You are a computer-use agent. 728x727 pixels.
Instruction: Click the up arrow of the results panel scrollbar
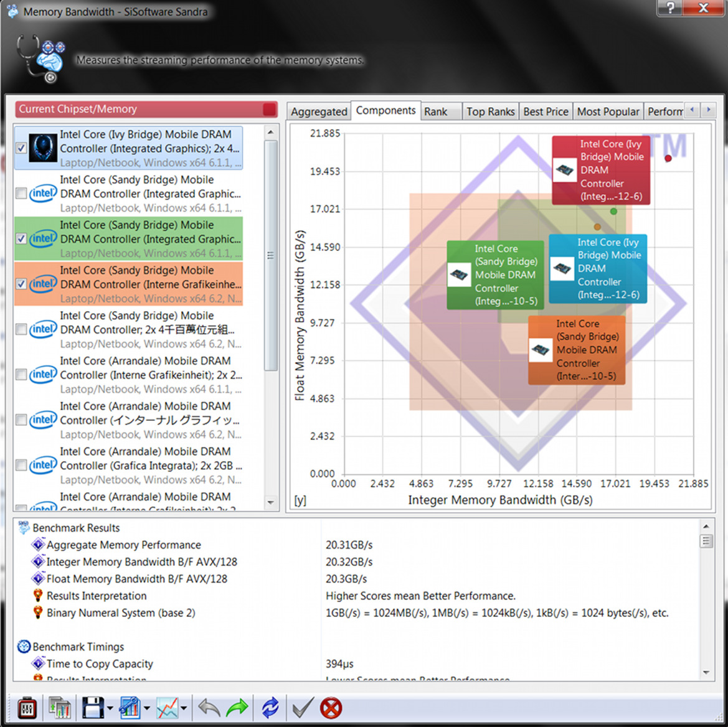706,526
